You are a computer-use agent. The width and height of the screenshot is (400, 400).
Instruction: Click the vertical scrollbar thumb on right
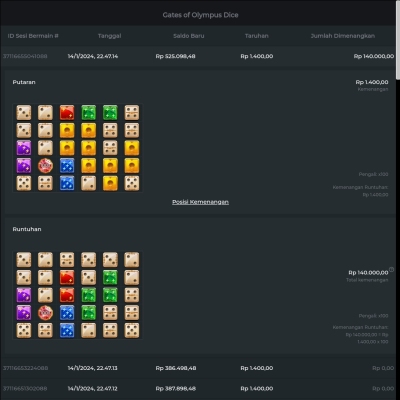398,40
